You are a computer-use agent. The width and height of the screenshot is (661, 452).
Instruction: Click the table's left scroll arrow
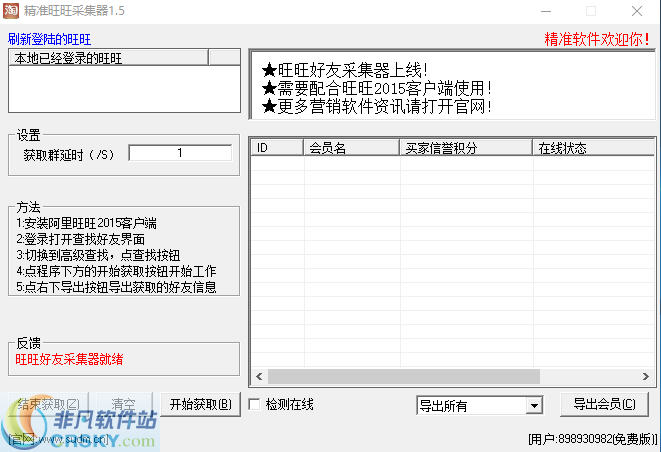pos(259,376)
